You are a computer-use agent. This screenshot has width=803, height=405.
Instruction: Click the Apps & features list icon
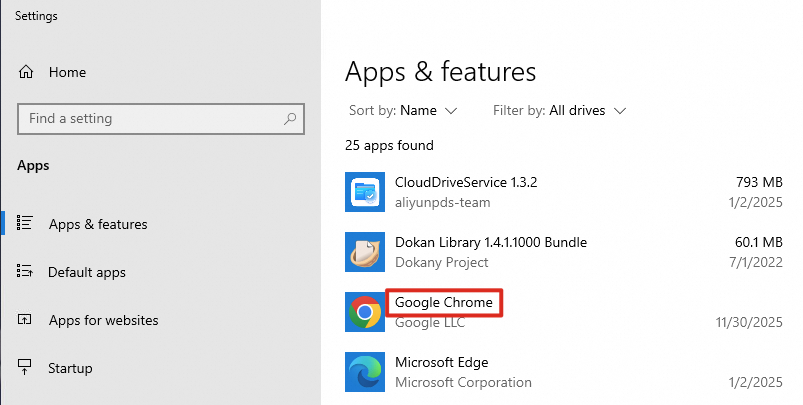pos(26,224)
